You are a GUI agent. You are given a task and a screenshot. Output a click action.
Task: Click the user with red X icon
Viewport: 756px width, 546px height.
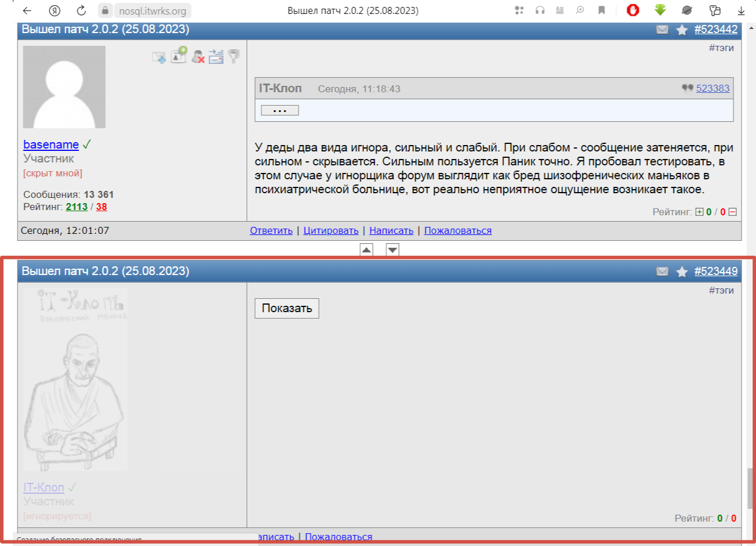[x=198, y=56]
